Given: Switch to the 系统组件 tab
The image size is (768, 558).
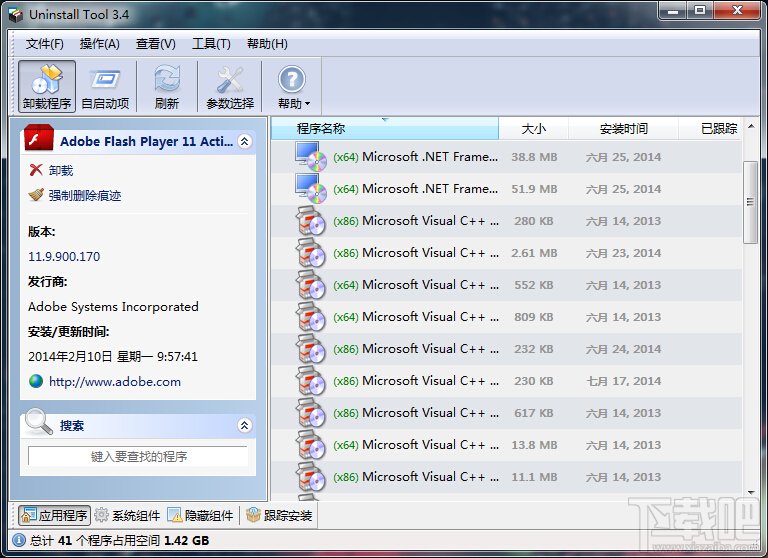Looking at the screenshot, I should (x=127, y=515).
